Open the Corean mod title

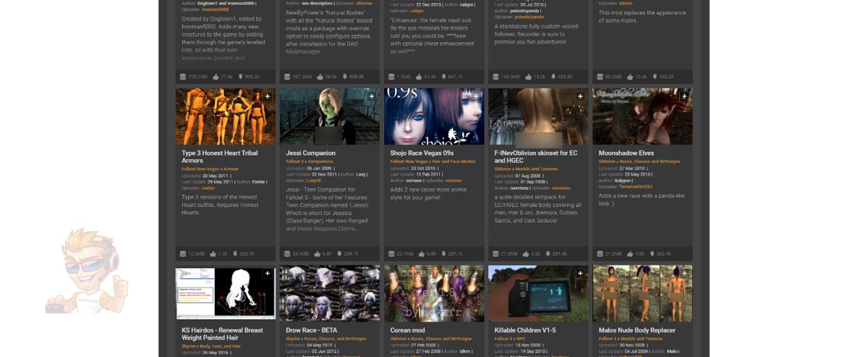[x=407, y=329]
